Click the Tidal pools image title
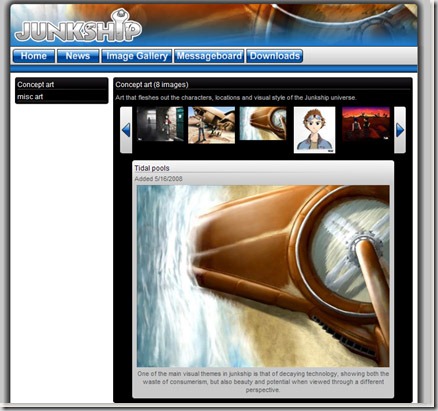The height and width of the screenshot is (411, 438). click(x=152, y=168)
